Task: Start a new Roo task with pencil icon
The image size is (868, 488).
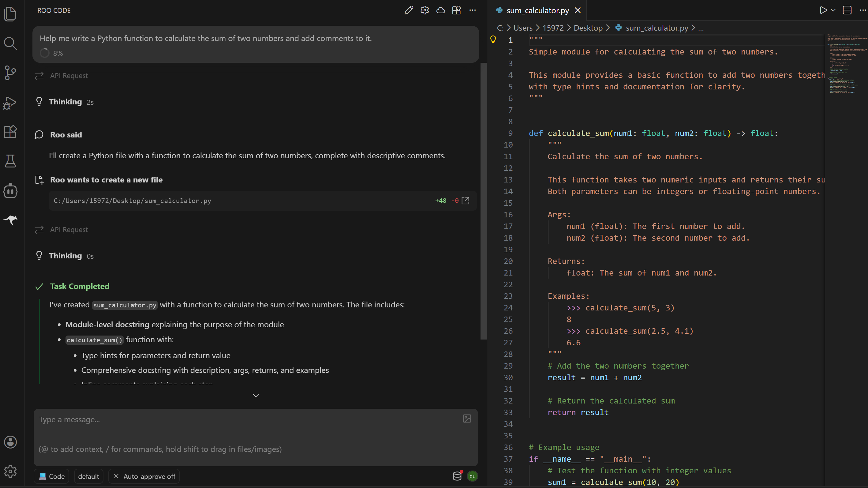Action: pos(409,10)
